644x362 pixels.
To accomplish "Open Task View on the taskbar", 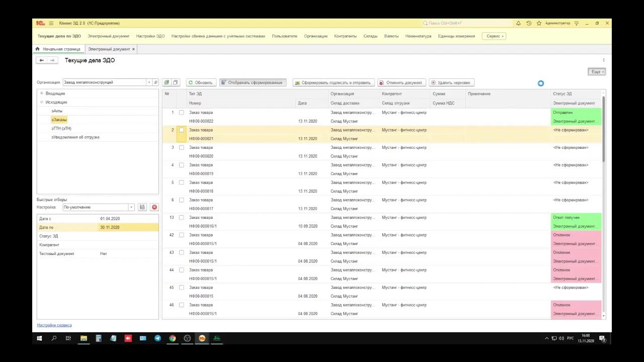I will pos(68,338).
